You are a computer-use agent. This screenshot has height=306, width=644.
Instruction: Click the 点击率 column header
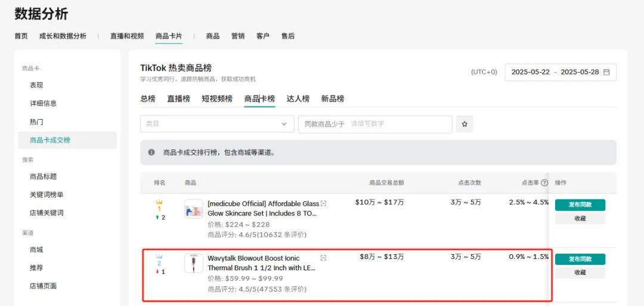[x=530, y=183]
